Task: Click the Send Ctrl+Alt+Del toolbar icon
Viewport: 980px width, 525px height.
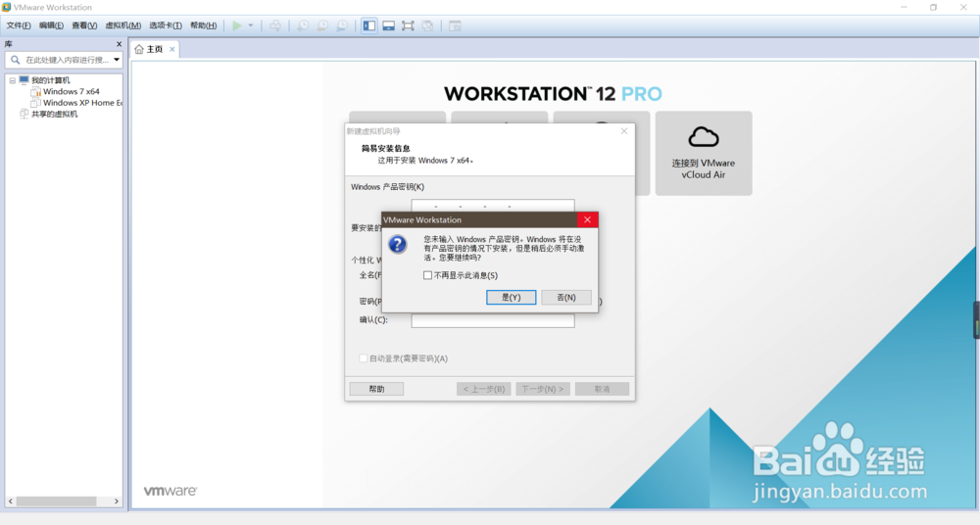Action: [x=275, y=25]
